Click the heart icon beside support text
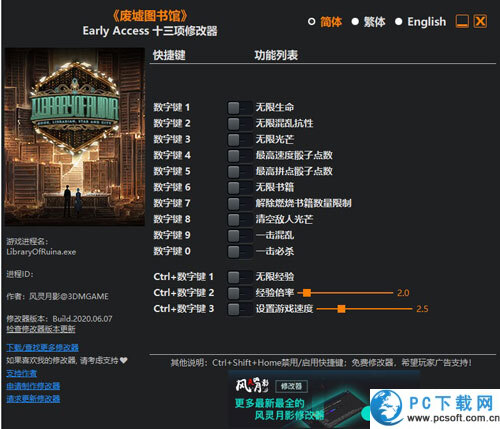500x429 pixels. (123, 360)
